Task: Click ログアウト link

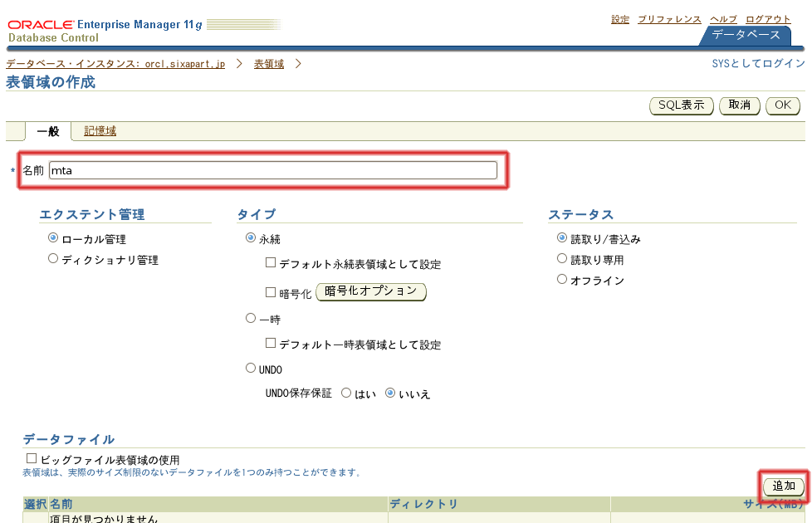Action: coord(768,20)
